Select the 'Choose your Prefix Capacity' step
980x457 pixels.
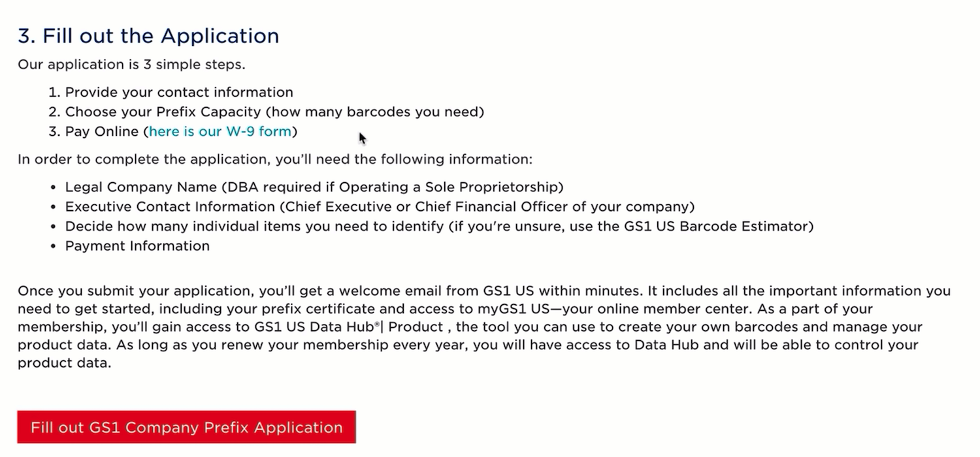point(163,112)
